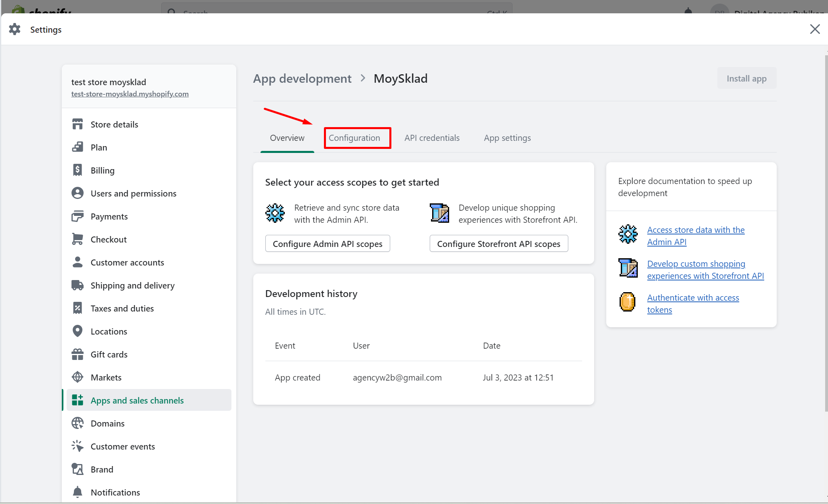
Task: Open Access store data with the Admin API link
Action: (696, 236)
